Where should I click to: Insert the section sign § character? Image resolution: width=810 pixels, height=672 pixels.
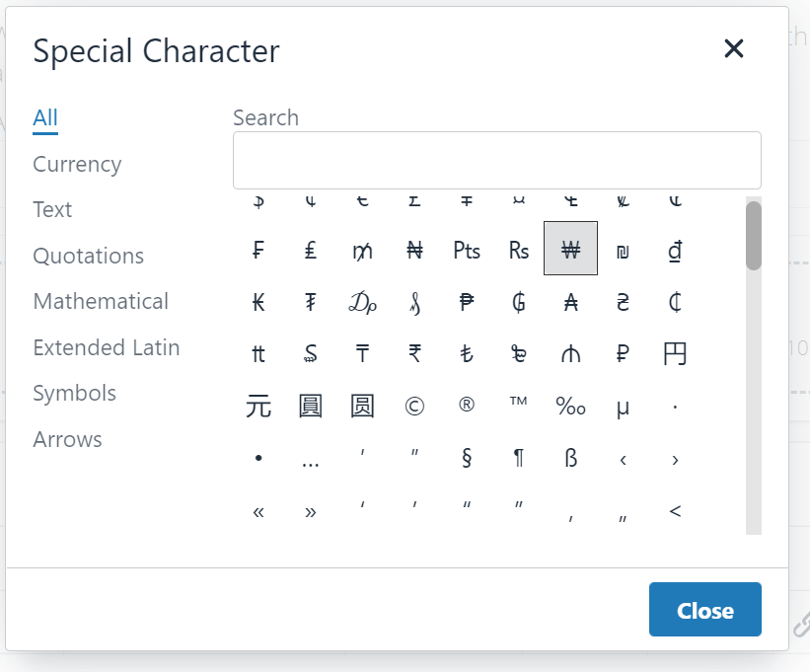click(467, 459)
